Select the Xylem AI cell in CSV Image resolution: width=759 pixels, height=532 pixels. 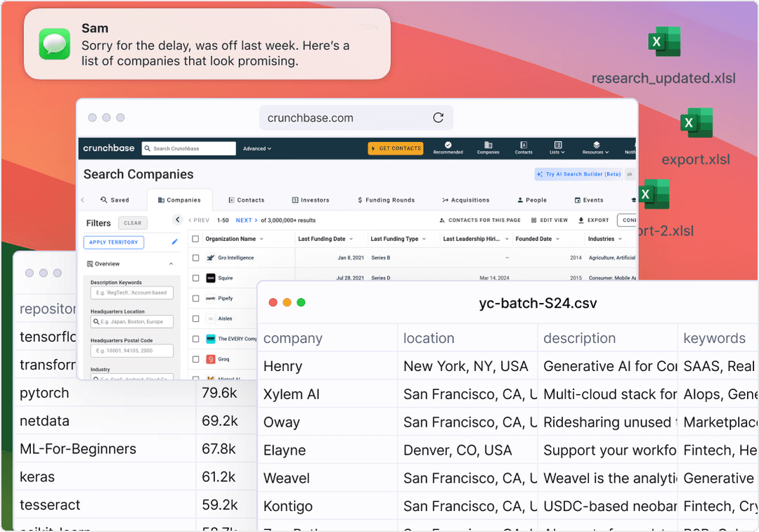327,394
